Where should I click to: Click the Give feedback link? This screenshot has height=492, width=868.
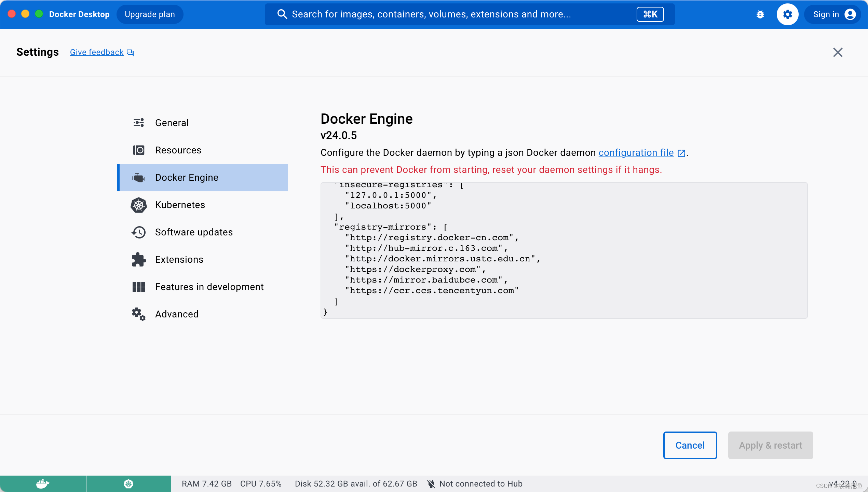pos(97,52)
